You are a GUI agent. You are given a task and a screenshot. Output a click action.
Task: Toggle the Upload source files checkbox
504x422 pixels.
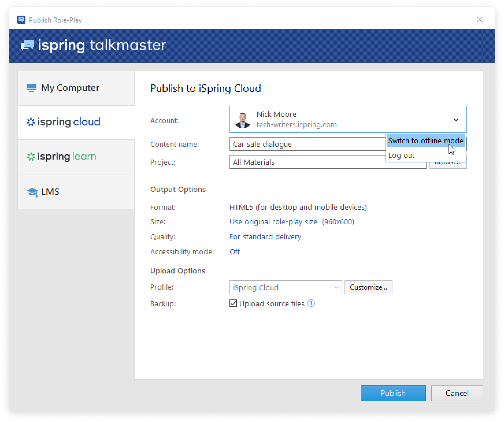233,303
